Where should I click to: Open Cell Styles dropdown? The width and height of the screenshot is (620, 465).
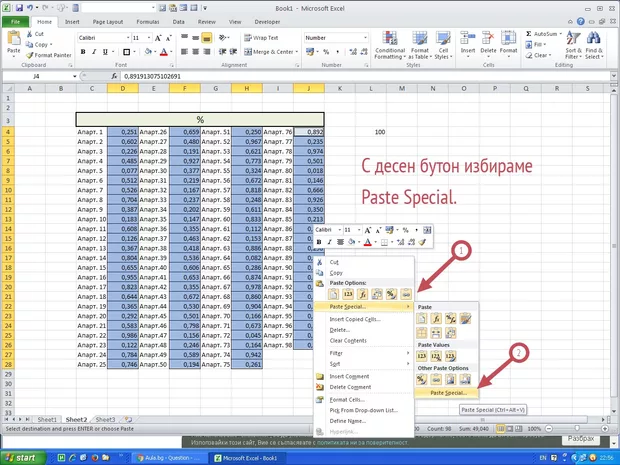point(443,45)
